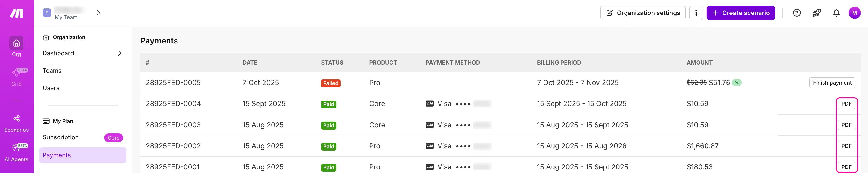Click the Failed status badge
Image resolution: width=868 pixels, height=173 pixels.
click(331, 83)
